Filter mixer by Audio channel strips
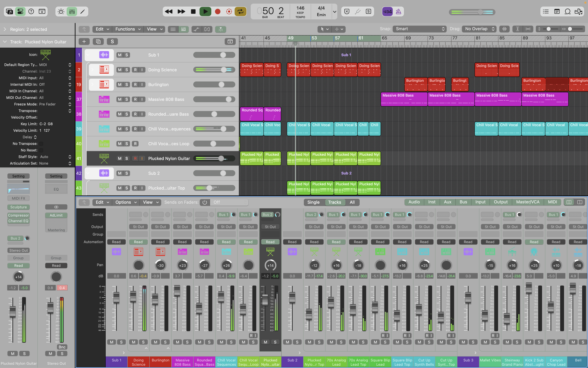The height and width of the screenshot is (368, 588). point(414,202)
